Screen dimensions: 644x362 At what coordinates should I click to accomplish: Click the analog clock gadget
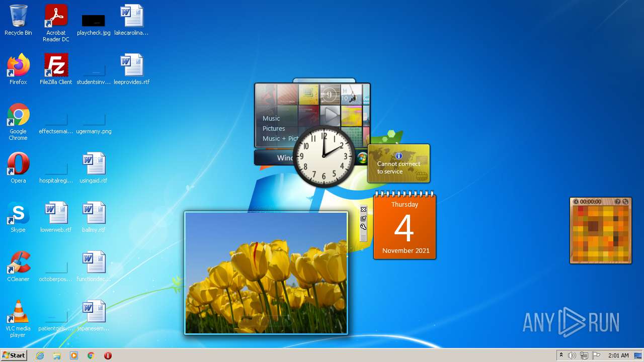[324, 156]
